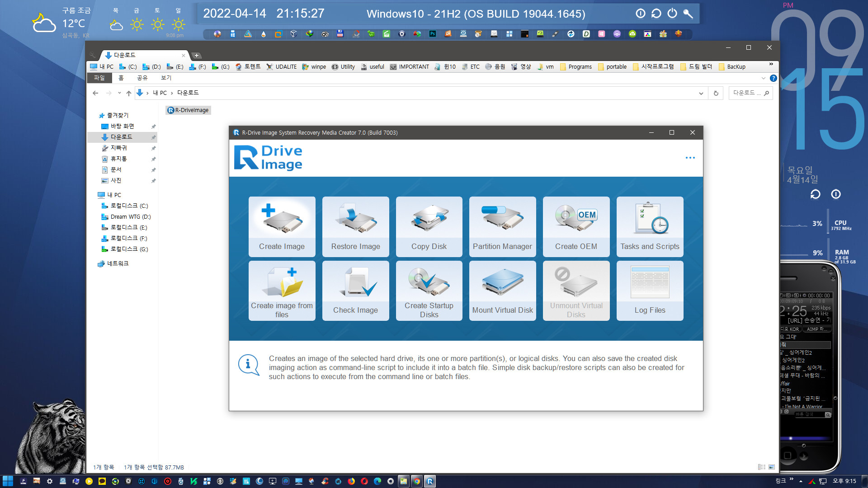Screen dimensions: 868x488
Task: Click the power icon in top bar
Action: click(x=672, y=14)
